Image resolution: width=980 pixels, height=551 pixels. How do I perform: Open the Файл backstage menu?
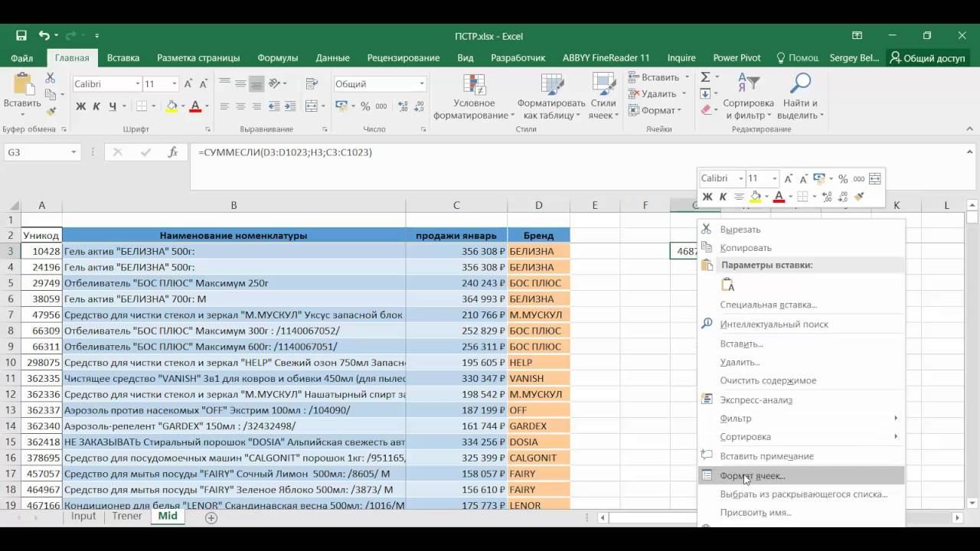(x=22, y=57)
